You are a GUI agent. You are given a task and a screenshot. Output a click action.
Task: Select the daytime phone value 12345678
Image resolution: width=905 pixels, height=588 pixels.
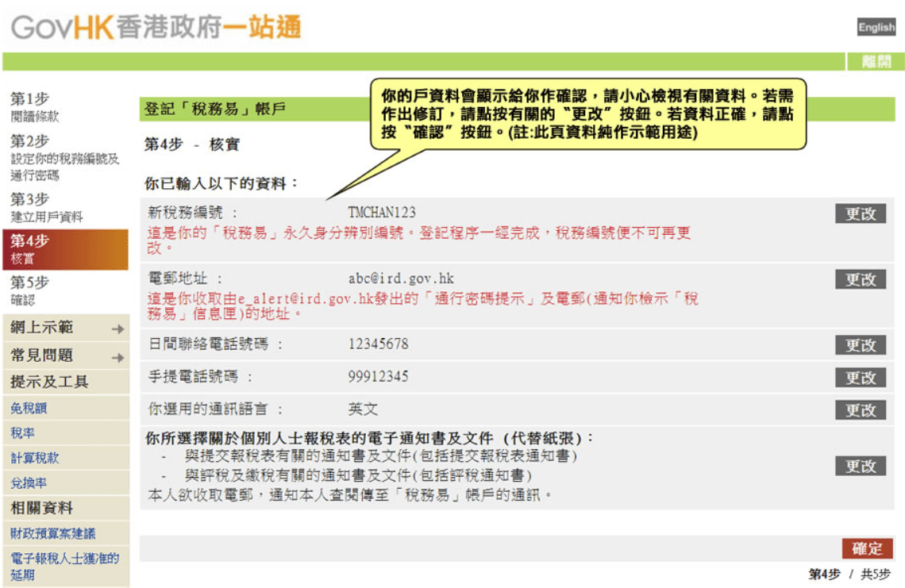(x=378, y=344)
